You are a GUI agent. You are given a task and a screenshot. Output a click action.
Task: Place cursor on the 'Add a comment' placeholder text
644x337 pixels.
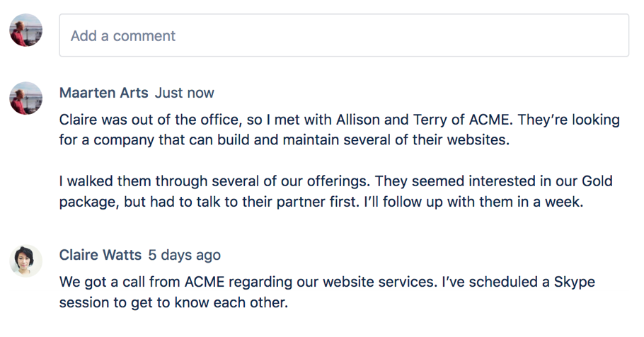click(x=123, y=36)
